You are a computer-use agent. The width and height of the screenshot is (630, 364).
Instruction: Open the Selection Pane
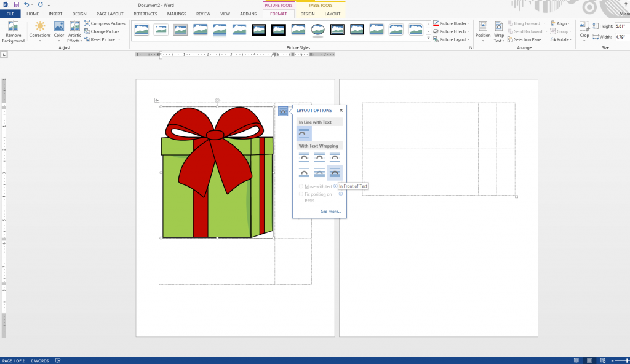coord(524,39)
